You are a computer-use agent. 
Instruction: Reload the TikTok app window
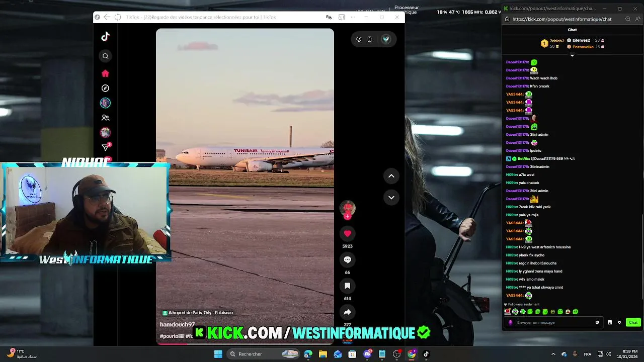coord(118,17)
